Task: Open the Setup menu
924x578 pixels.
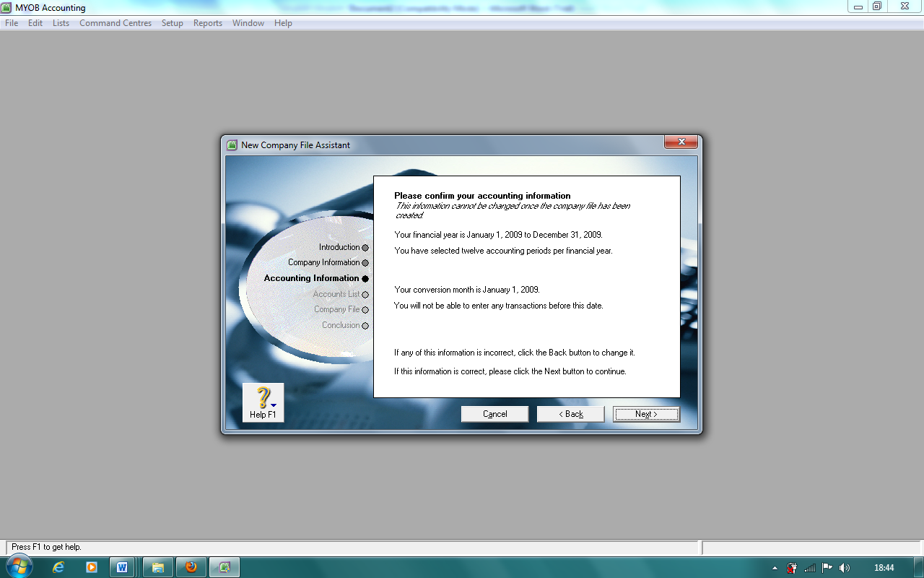Action: [173, 23]
